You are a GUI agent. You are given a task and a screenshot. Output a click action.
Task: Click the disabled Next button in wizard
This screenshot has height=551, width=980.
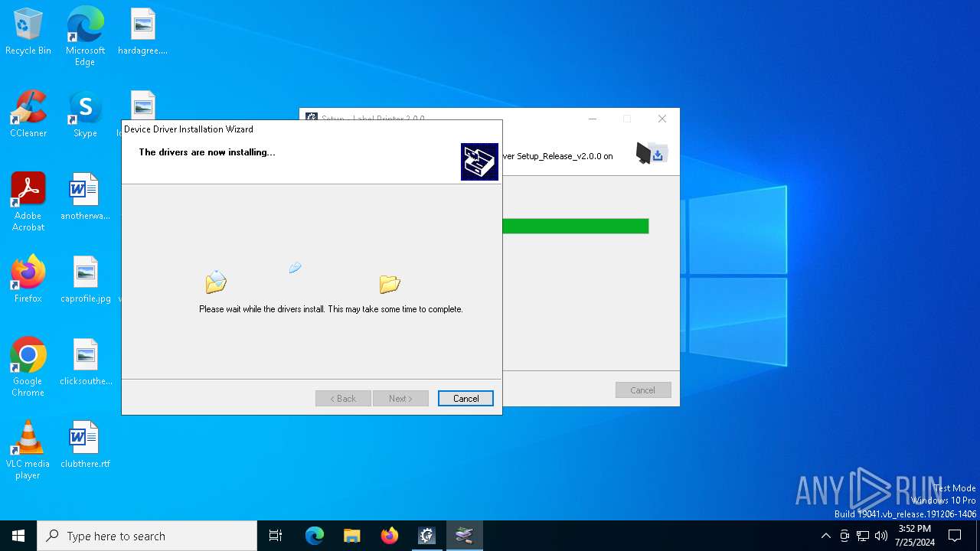[x=400, y=399]
